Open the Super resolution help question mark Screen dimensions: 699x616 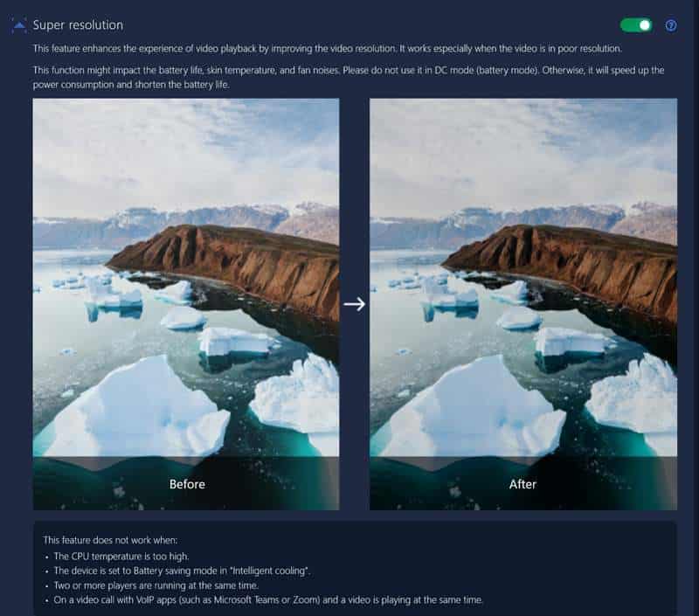(671, 25)
